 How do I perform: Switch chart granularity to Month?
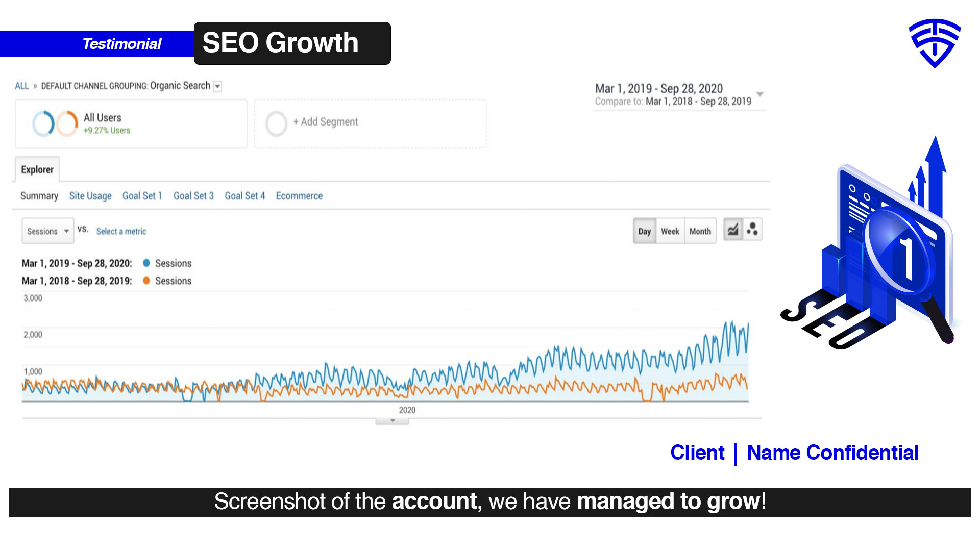pos(700,231)
